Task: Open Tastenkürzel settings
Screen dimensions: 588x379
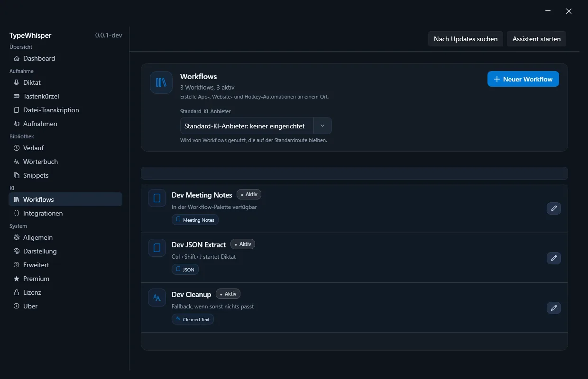Action: pyautogui.click(x=65, y=96)
